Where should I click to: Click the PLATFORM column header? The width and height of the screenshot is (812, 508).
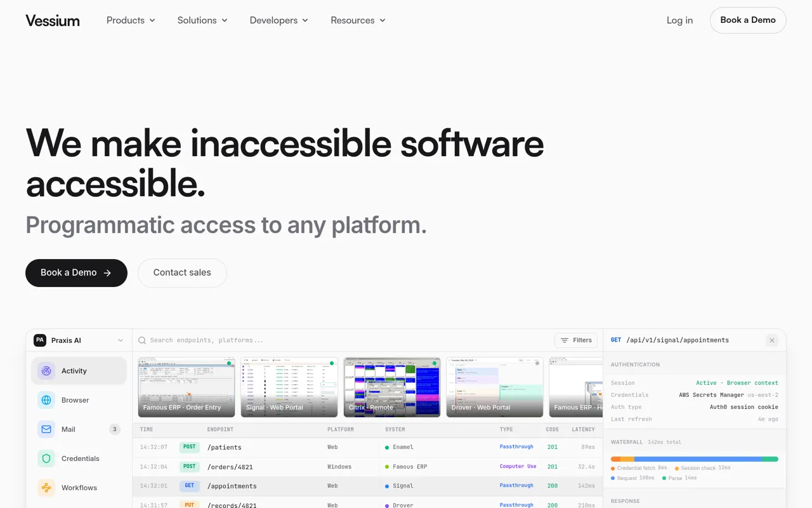pos(341,430)
